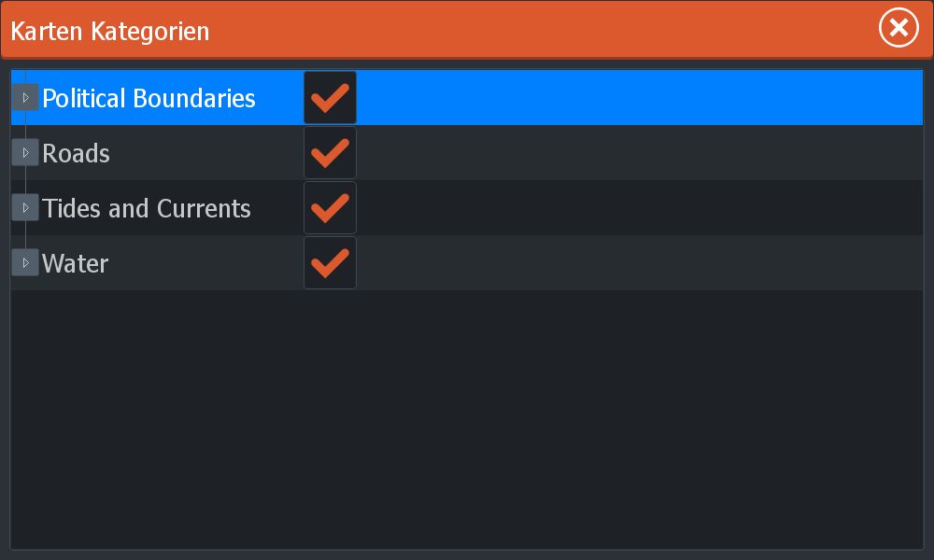
Task: Disable the Roads checkbox
Action: [330, 153]
